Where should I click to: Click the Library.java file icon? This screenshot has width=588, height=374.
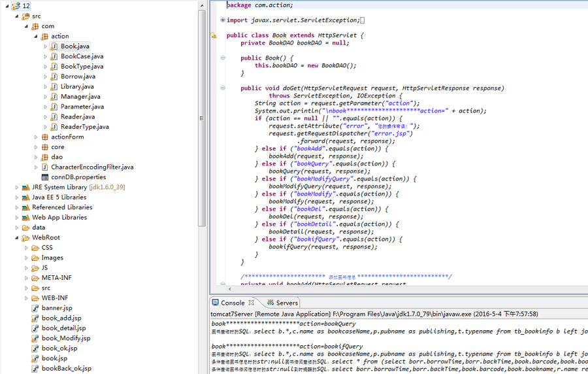click(x=54, y=87)
